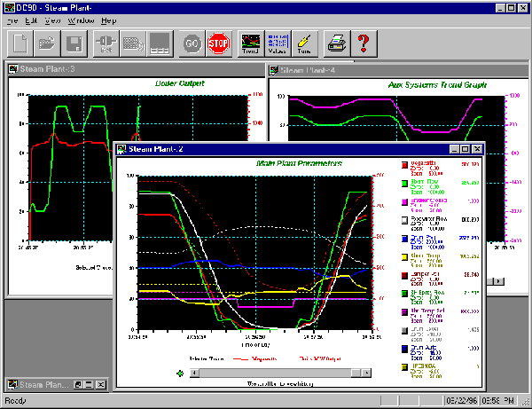The image size is (532, 409).
Task: Click the green Steam Flow legend swatch
Action: pyautogui.click(x=404, y=185)
